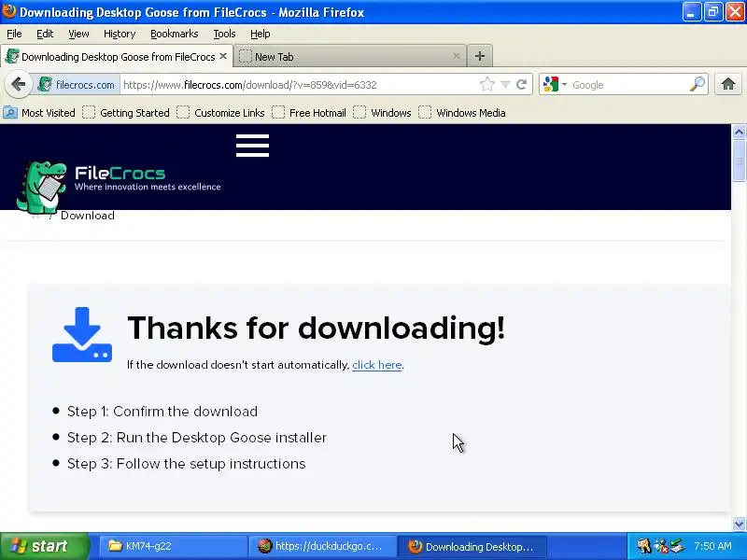The image size is (747, 560).
Task: Open a new tab with the plus button
Action: (480, 56)
